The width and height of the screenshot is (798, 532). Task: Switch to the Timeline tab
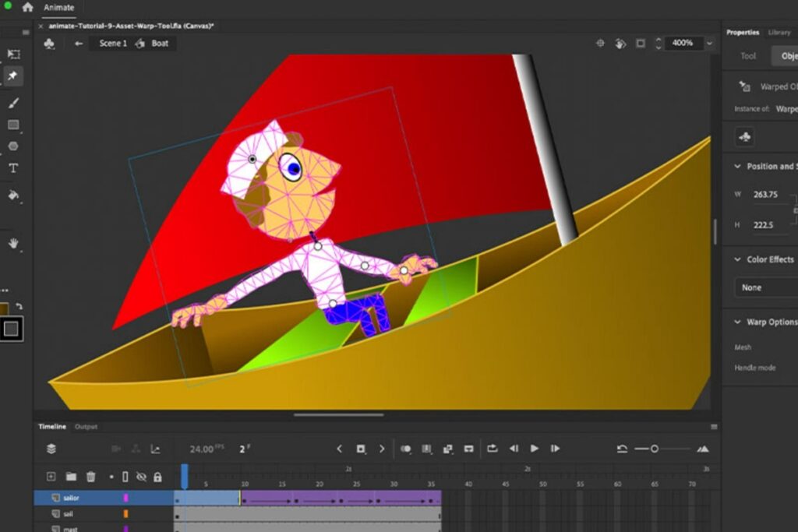tap(52, 426)
